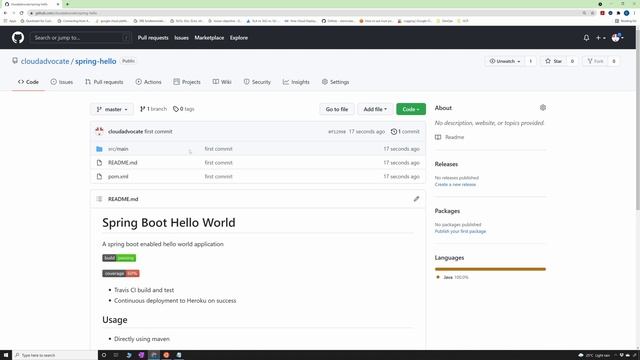Switch to the repository Issues tab
Screen dimensions: 640x360
click(62, 82)
